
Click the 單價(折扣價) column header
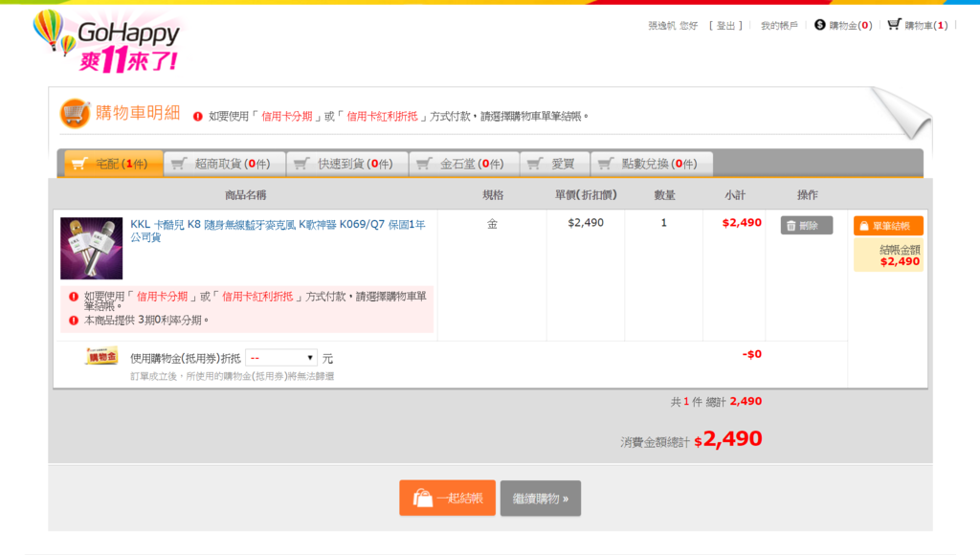coord(586,195)
